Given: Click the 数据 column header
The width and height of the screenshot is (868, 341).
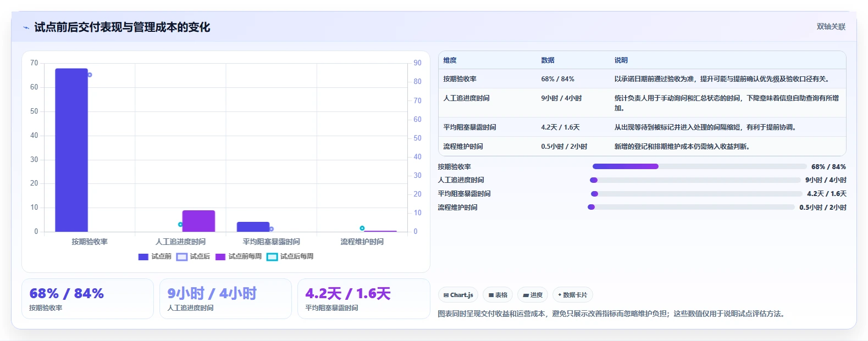Looking at the screenshot, I should tap(548, 60).
